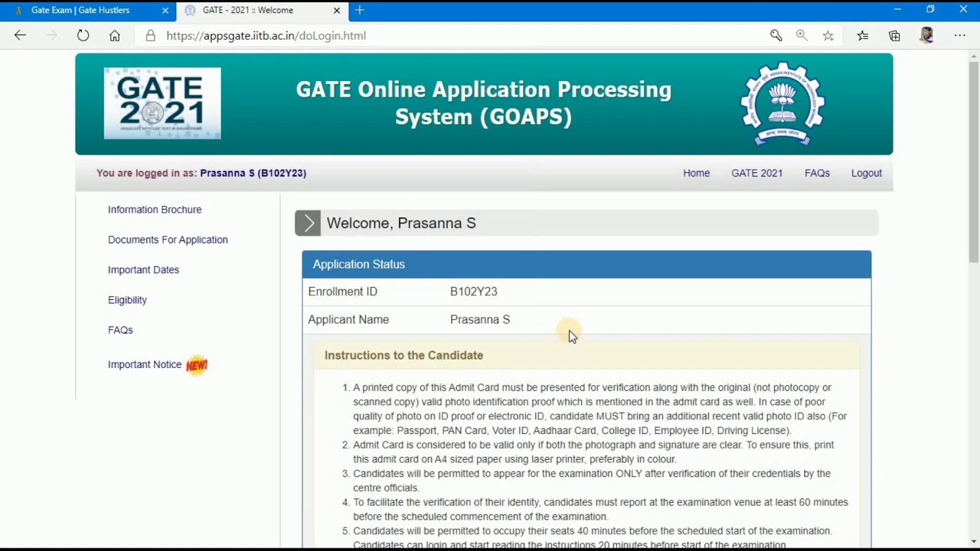980x551 pixels.
Task: Close the Gate Exam tab
Action: 165,10
